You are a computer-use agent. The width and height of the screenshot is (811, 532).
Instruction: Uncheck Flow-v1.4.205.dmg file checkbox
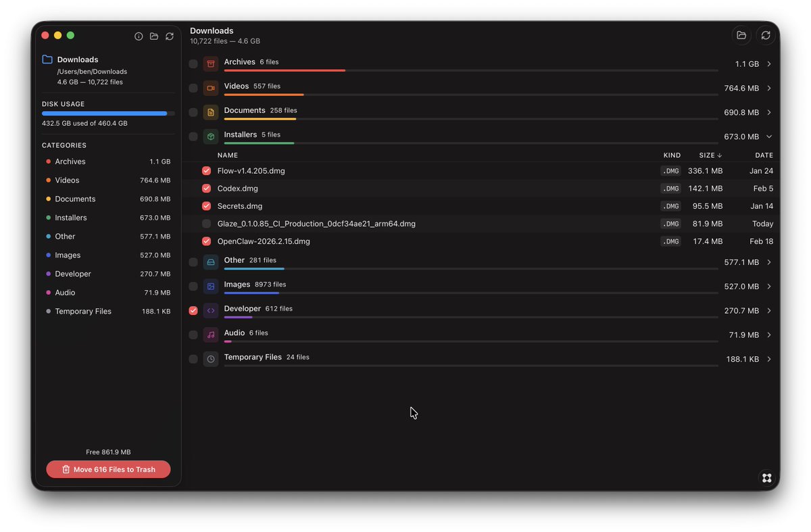click(x=207, y=171)
